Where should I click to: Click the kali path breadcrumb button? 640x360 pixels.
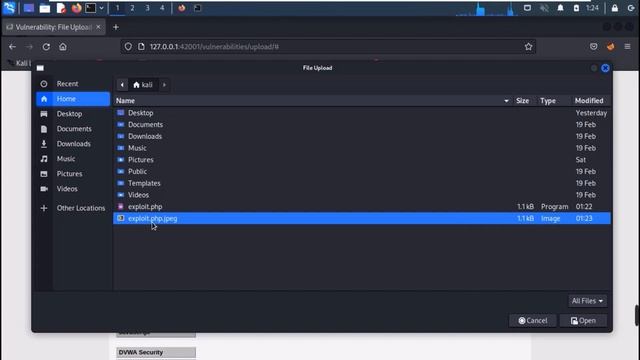point(143,85)
